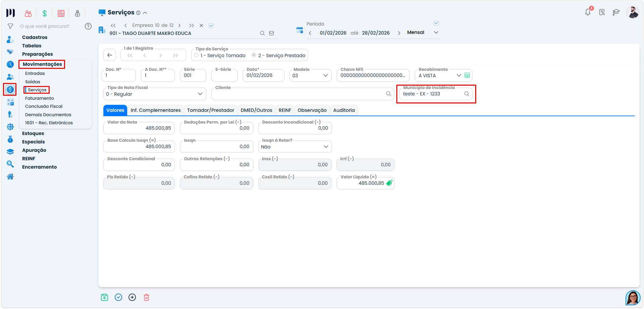The image size is (644, 309).
Task: Confirm with the blue check circle icon
Action: point(118,297)
